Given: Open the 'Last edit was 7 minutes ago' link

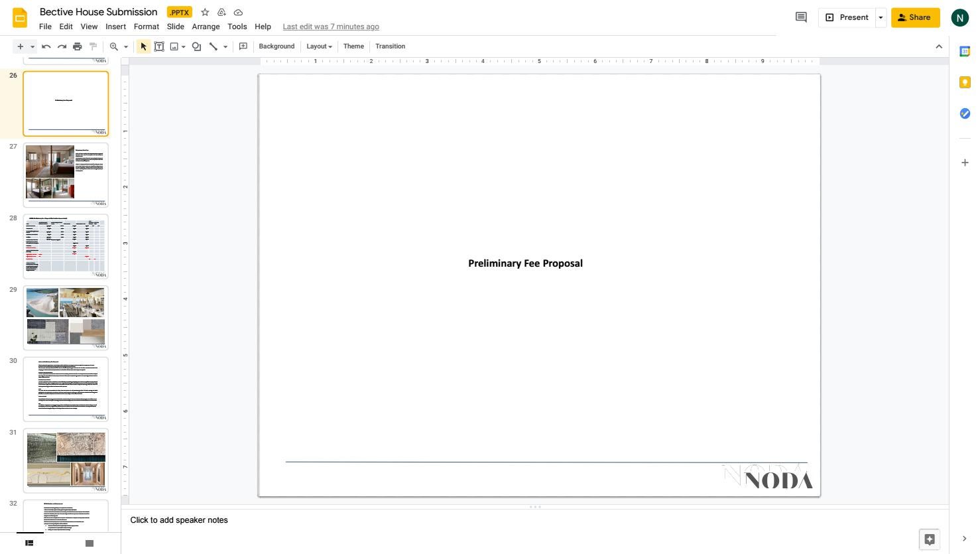Looking at the screenshot, I should click(331, 27).
